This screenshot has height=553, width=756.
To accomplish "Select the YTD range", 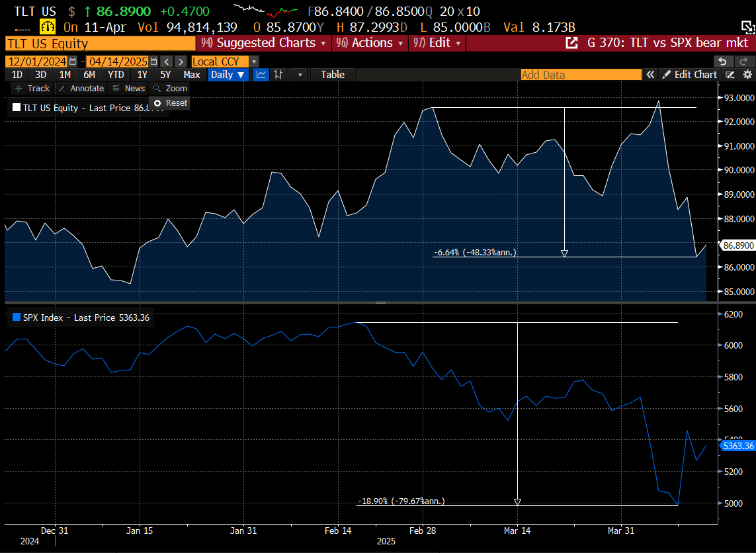I will pos(116,75).
